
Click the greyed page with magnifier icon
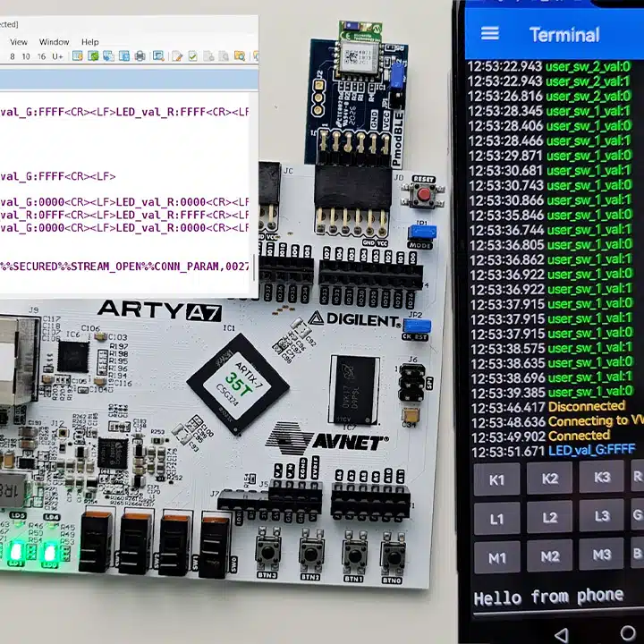(x=224, y=56)
